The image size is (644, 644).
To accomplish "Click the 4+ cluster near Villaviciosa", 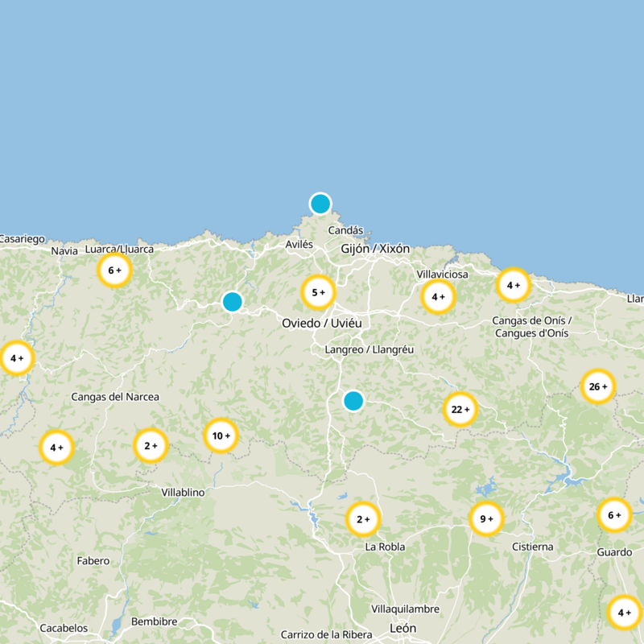I will pyautogui.click(x=439, y=297).
